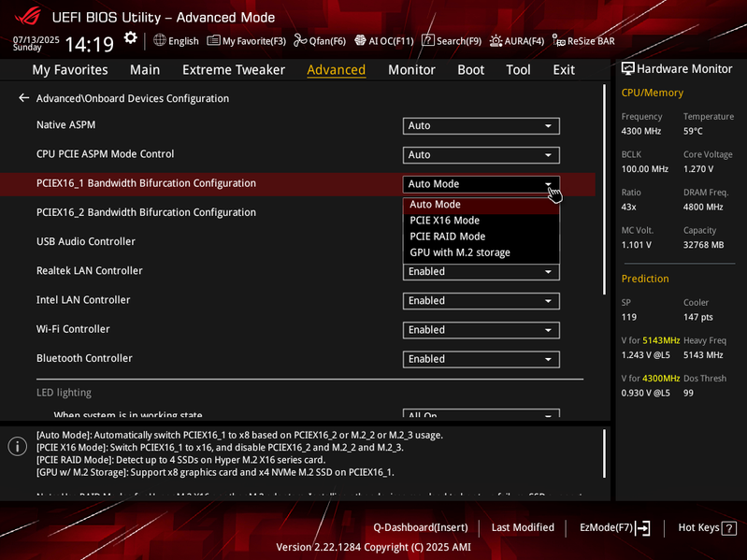This screenshot has height=560, width=747.
Task: Open the Wi-Fi Controller dropdown
Action: tap(481, 330)
